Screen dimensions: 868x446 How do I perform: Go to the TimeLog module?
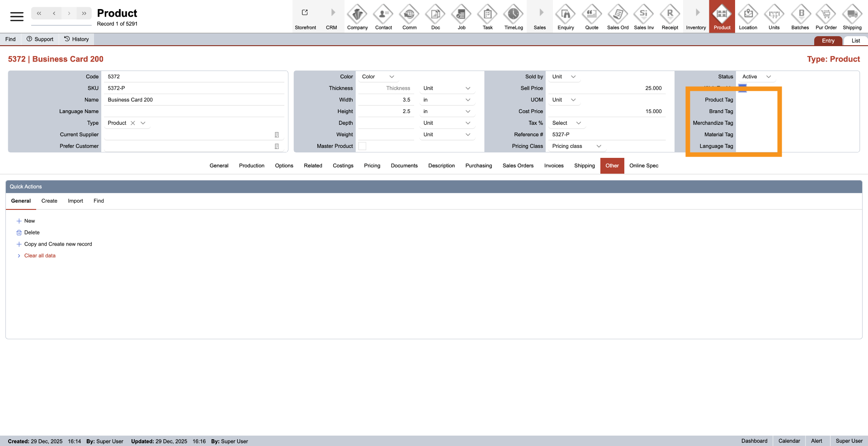[x=514, y=14]
